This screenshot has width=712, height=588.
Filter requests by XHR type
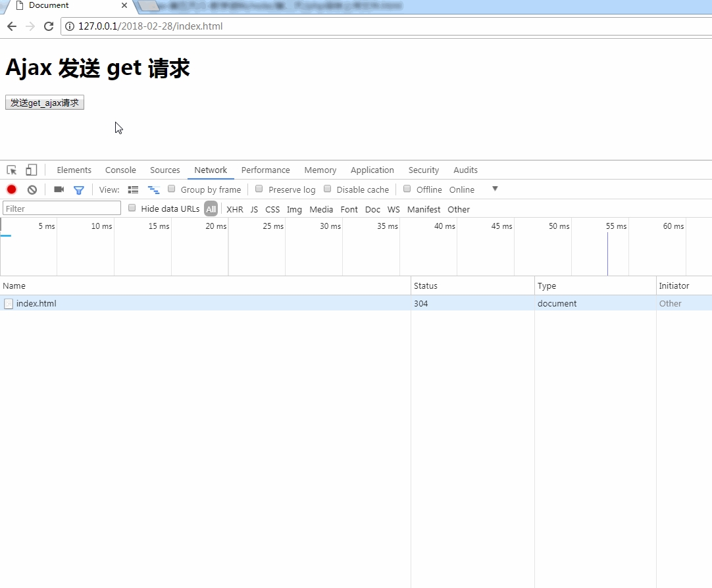[235, 209]
